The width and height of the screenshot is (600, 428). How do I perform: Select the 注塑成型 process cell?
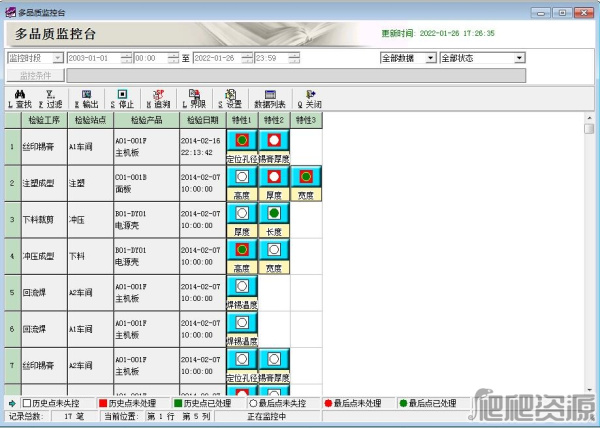[44, 183]
